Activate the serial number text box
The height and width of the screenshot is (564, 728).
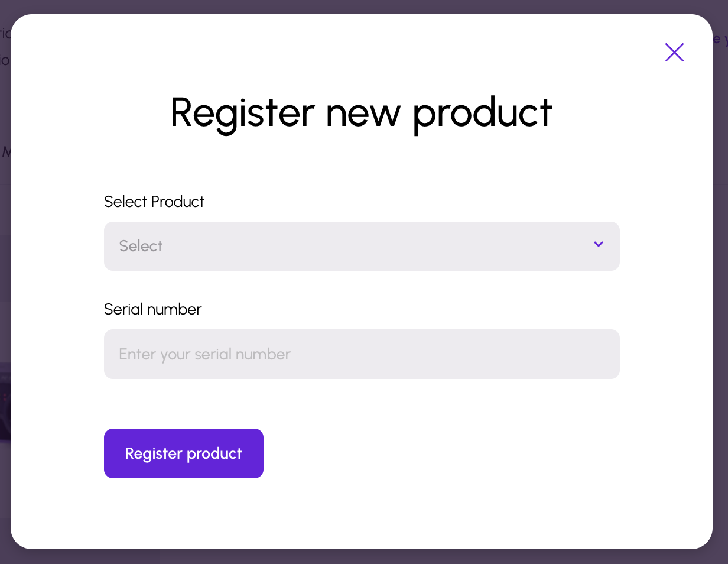point(362,354)
